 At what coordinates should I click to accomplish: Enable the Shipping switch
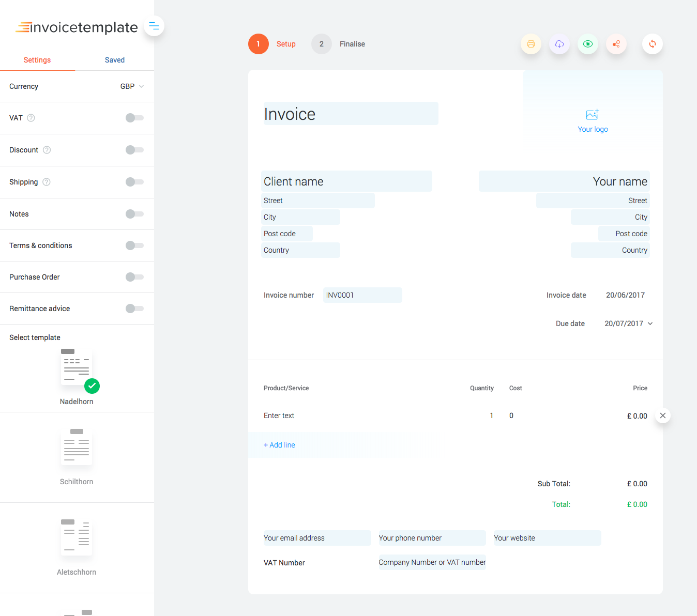pyautogui.click(x=134, y=182)
